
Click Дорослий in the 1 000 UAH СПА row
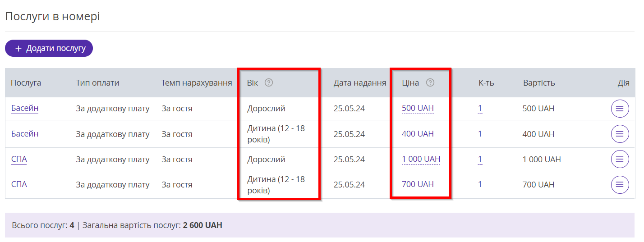pos(266,159)
